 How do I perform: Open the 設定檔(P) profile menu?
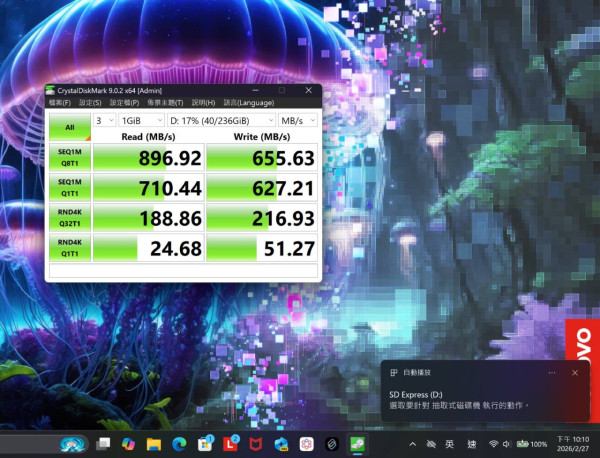click(x=124, y=103)
